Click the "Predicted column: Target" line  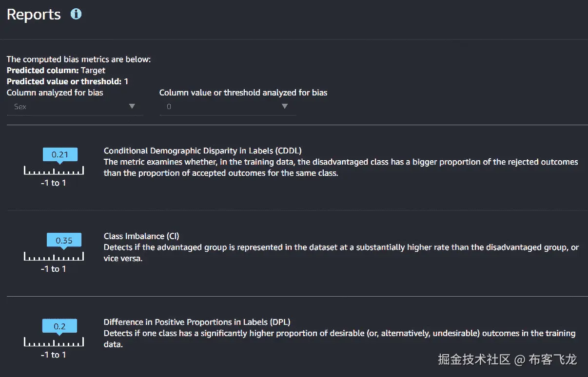(x=56, y=71)
